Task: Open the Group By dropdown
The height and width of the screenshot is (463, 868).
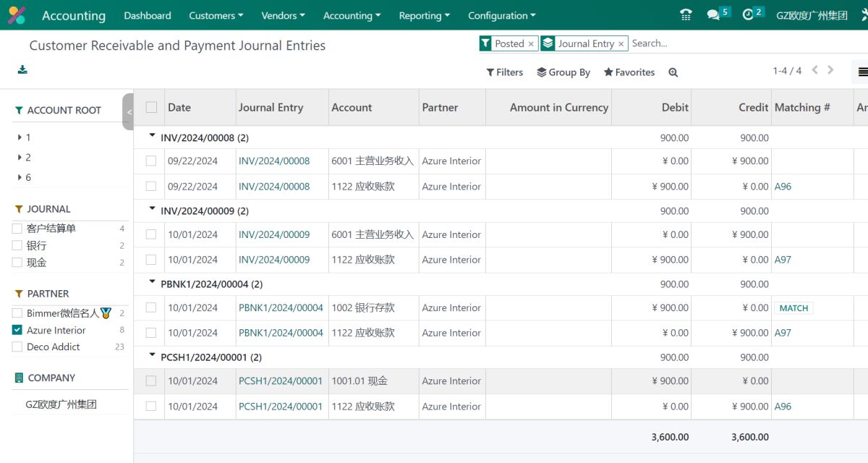Action: click(563, 72)
